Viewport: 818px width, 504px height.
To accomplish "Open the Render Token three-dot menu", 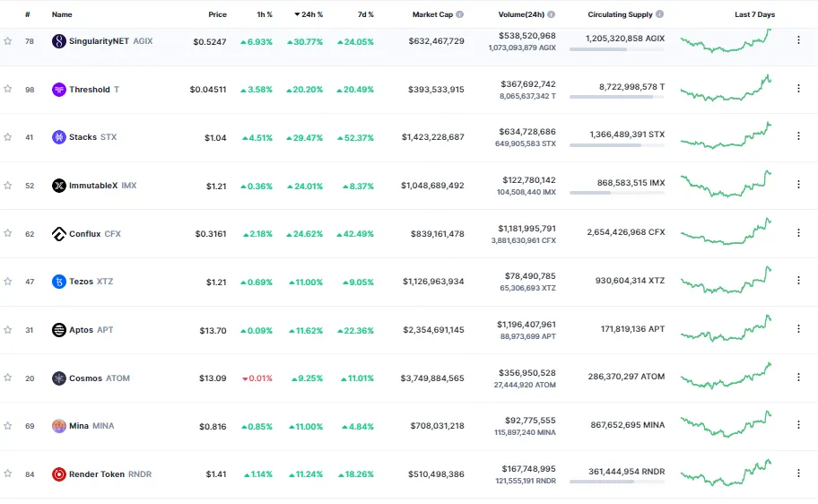I will coord(798,473).
